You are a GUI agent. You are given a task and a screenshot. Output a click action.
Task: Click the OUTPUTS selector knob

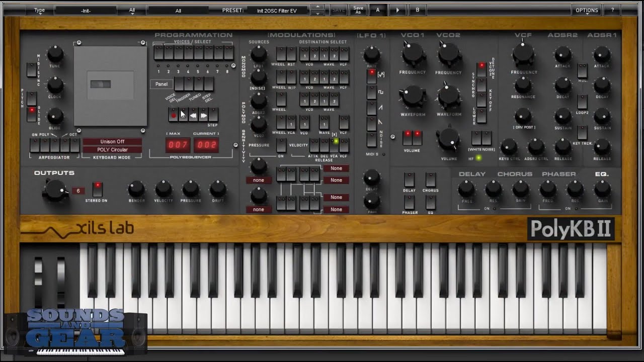coord(54,190)
